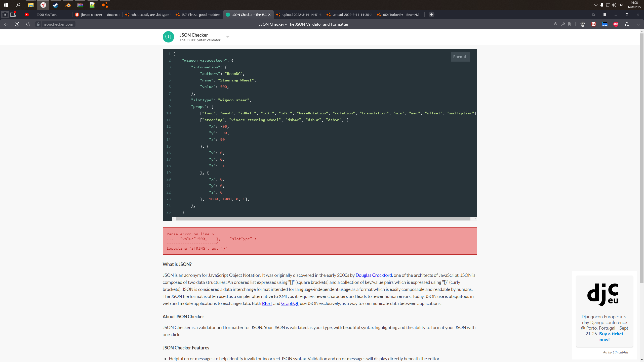644x362 pixels.
Task: Reload the jsonchecker page
Action: click(28, 24)
